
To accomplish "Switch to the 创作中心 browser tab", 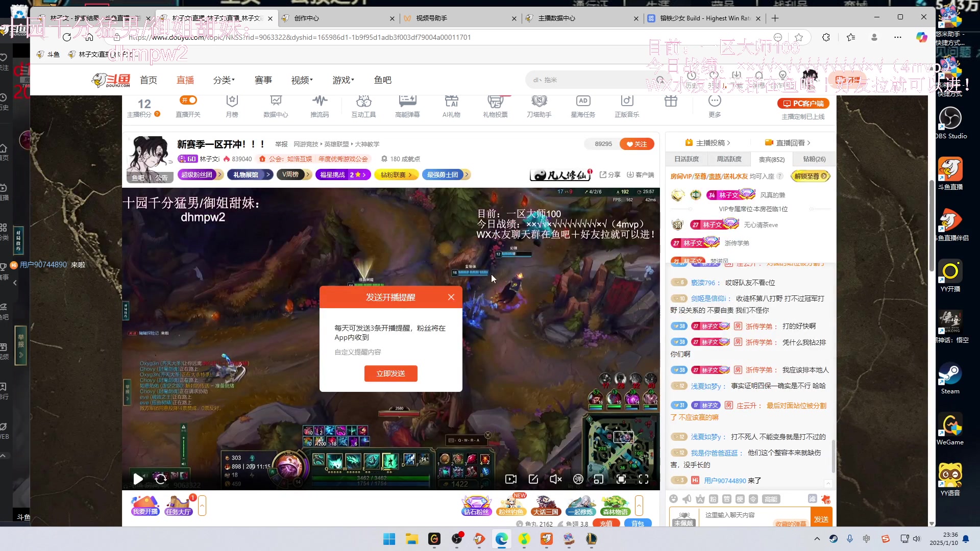I will 337,18.
